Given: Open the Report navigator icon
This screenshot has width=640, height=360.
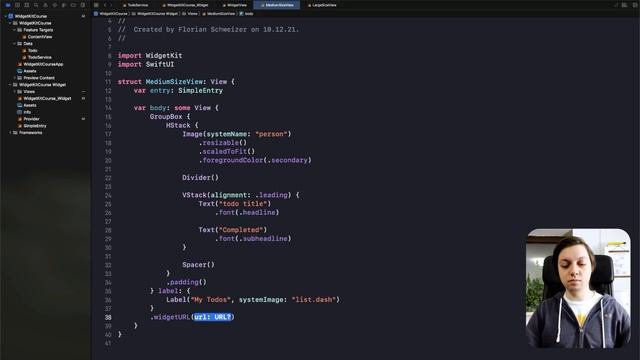Looking at the screenshot, I should click(x=83, y=5).
